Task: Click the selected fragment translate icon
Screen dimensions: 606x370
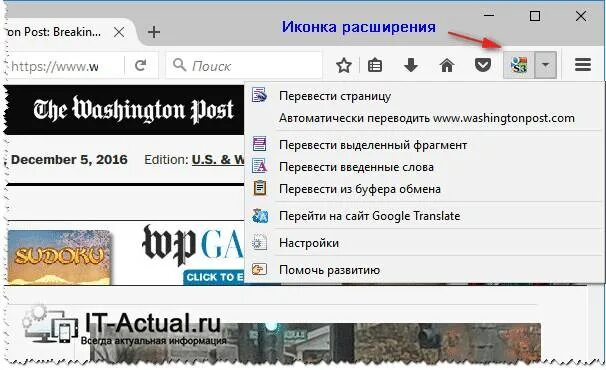Action: (259, 144)
